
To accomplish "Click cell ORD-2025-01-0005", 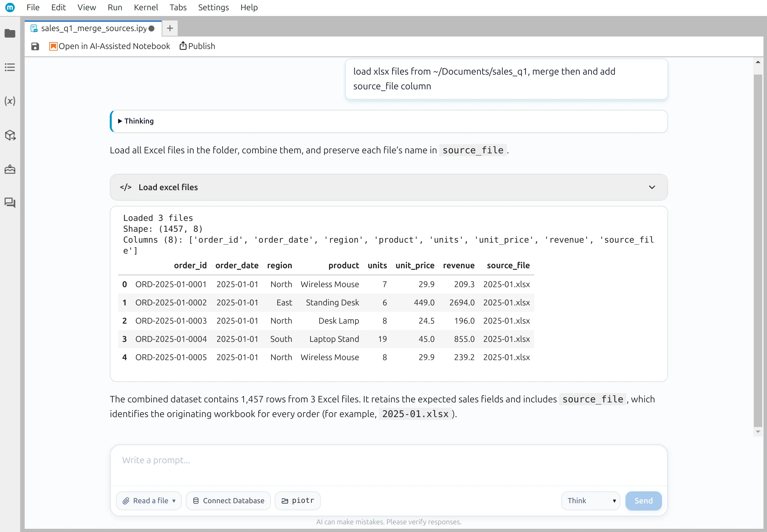I will coord(171,357).
